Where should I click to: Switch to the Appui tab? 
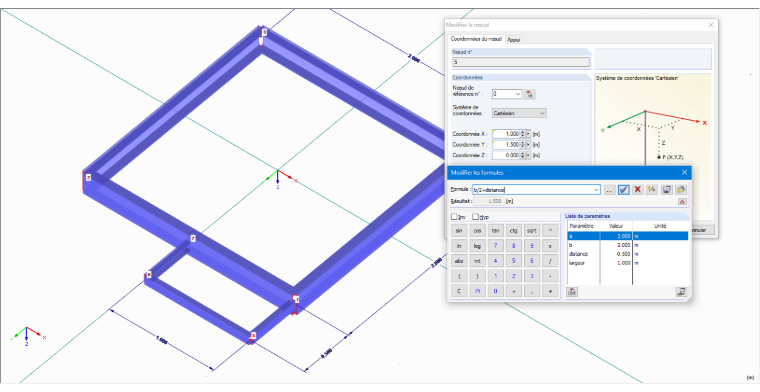(513, 40)
